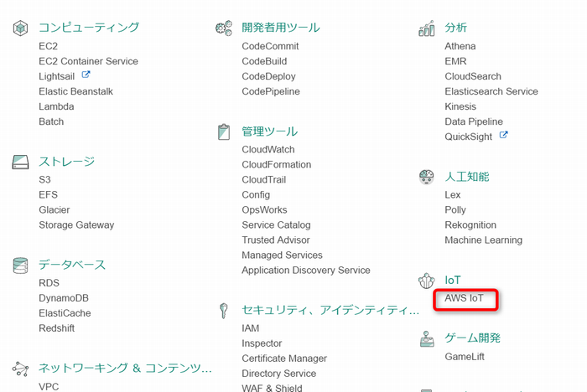Open the Inspector service
This screenshot has height=392, width=587.
tap(262, 343)
